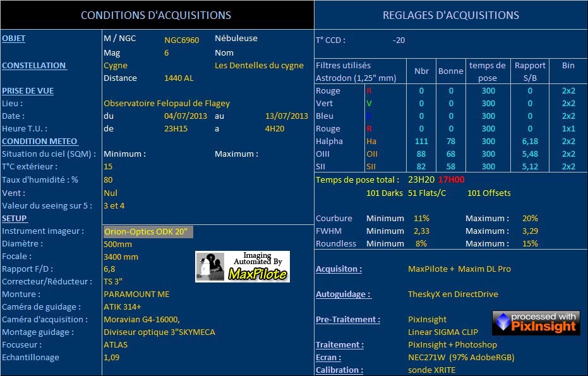Click the Moravian G4-16000 camera value
This screenshot has height=376, width=588.
[x=141, y=320]
